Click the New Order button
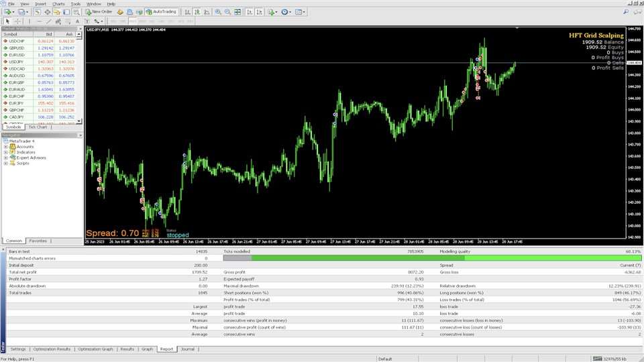644x362 pixels. [x=99, y=12]
